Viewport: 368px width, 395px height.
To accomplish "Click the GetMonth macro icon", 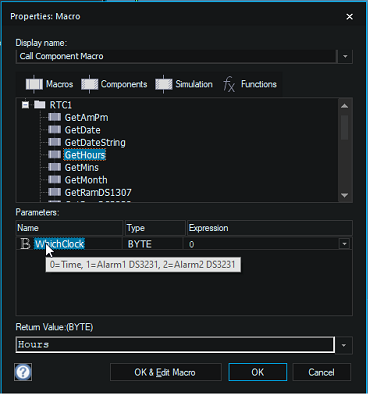I will click(54, 180).
